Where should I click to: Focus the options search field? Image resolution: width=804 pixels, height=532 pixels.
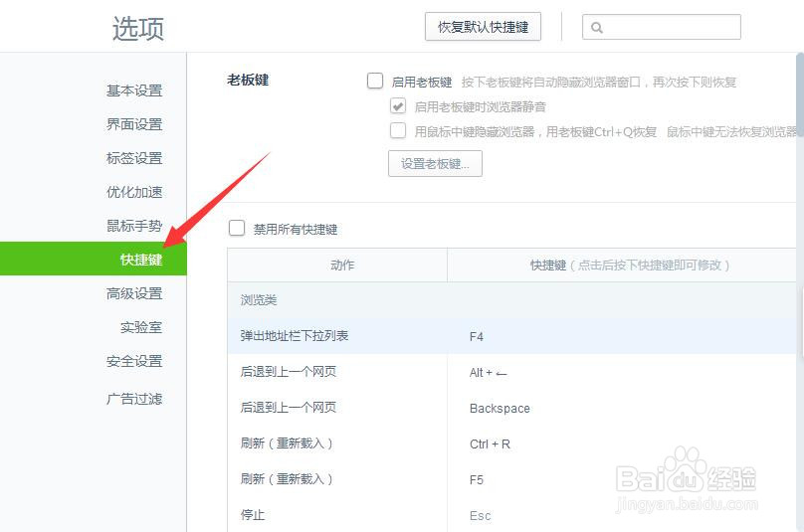click(x=662, y=27)
